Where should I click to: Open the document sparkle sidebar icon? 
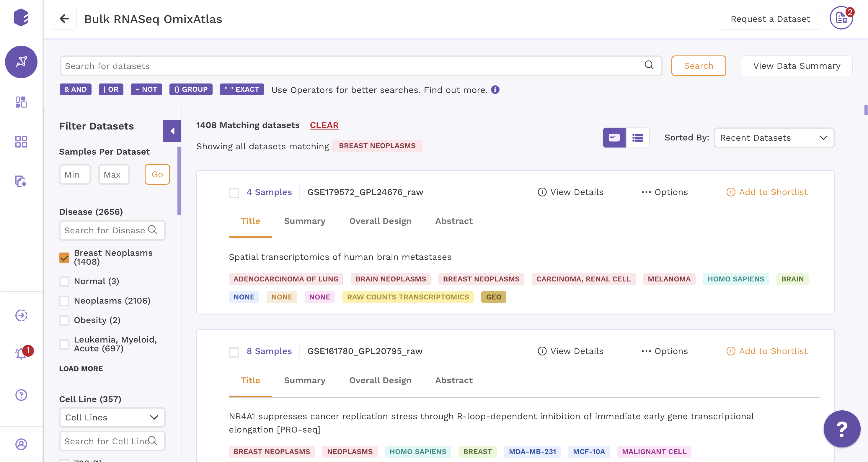coord(21,181)
